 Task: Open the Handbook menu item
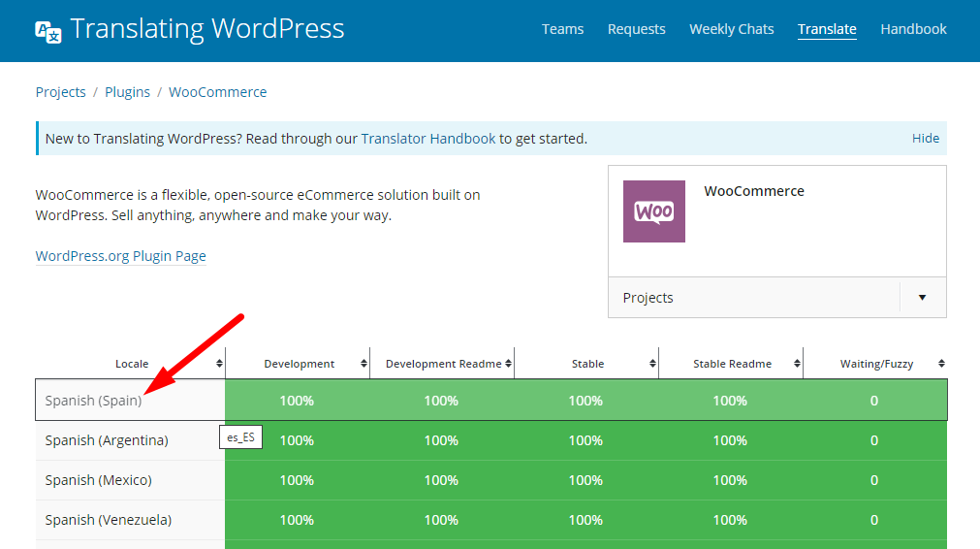(913, 29)
